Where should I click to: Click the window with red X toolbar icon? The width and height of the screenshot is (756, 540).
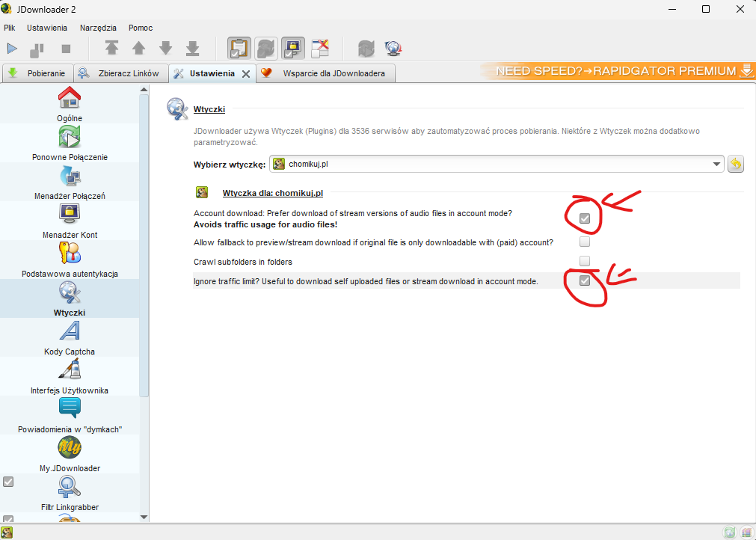[x=320, y=48]
